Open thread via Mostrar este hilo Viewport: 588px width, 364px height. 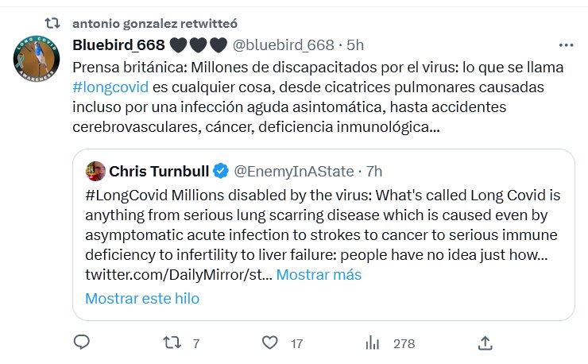click(x=142, y=299)
